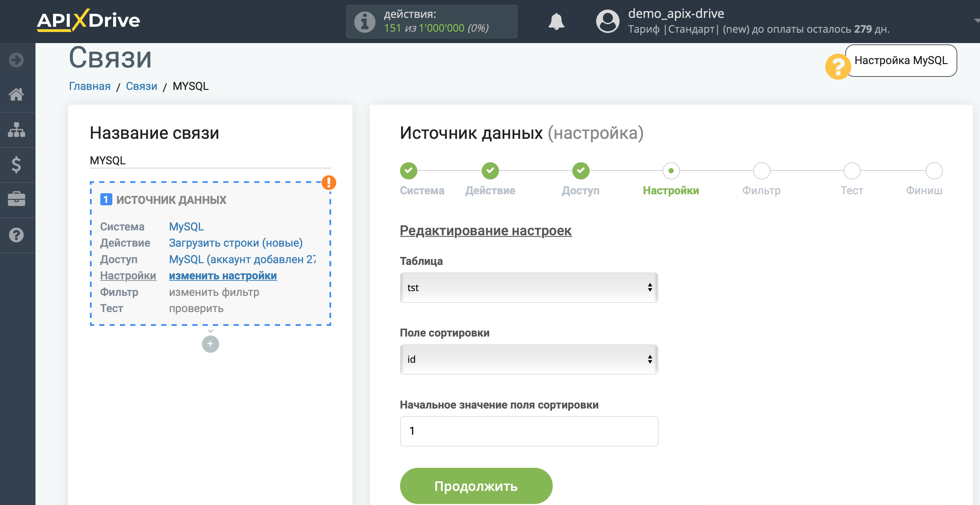Click the MySQL account access link
The image size is (980, 505).
point(242,259)
